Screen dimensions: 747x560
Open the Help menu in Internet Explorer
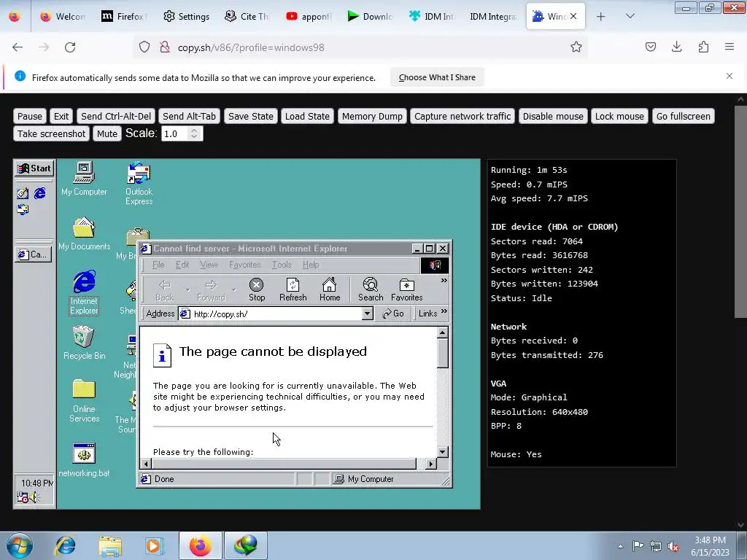tap(311, 265)
